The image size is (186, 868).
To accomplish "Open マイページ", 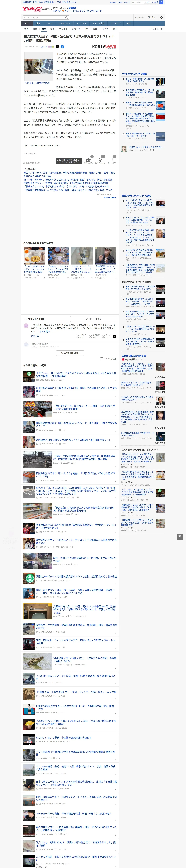I will tap(139, 18).
